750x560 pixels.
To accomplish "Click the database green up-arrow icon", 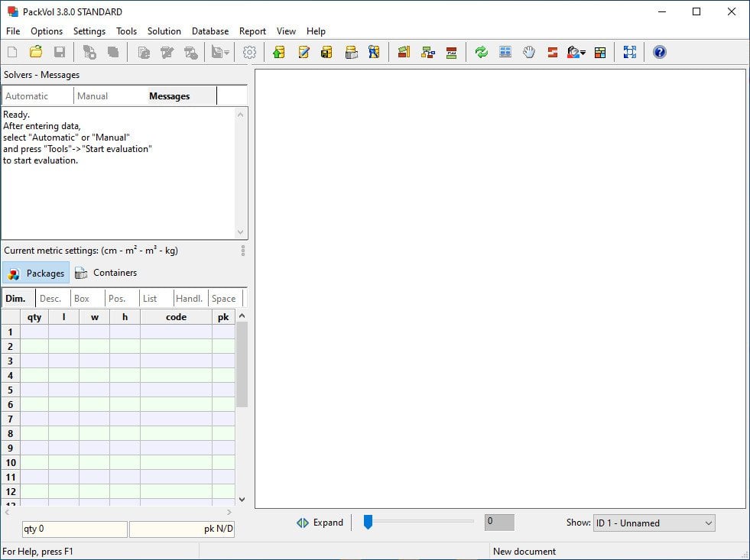I will [x=279, y=52].
